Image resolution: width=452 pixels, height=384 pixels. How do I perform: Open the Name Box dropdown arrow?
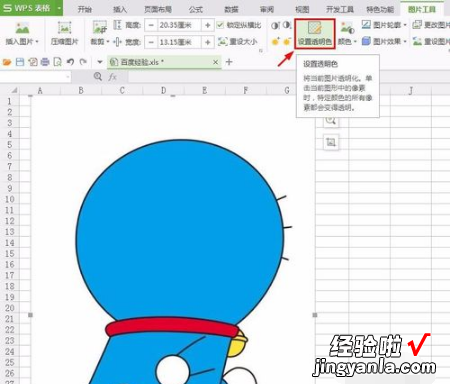(68, 77)
